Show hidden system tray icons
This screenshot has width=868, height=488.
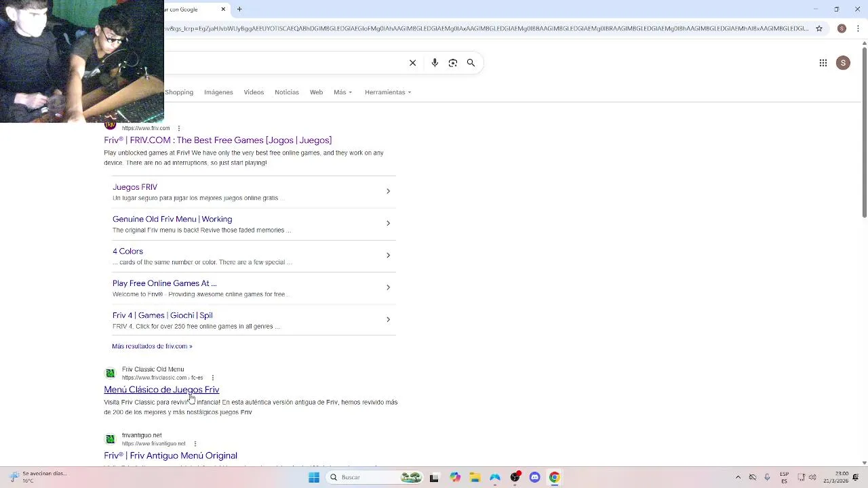738,477
